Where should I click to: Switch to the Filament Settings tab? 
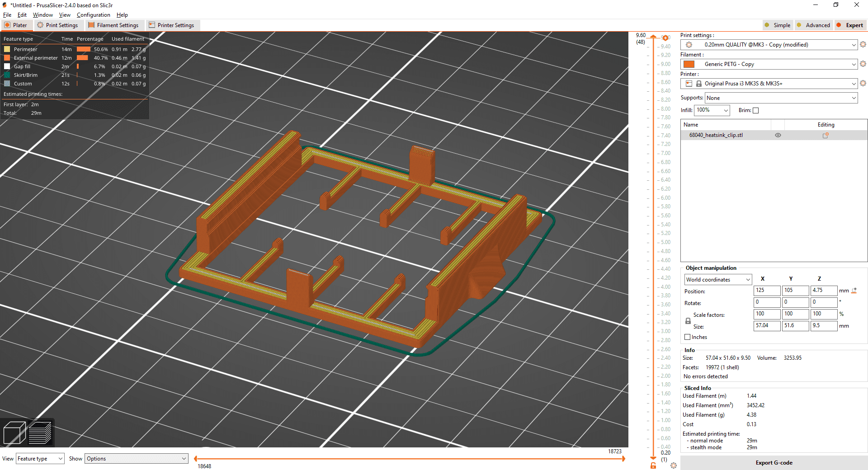(x=113, y=25)
